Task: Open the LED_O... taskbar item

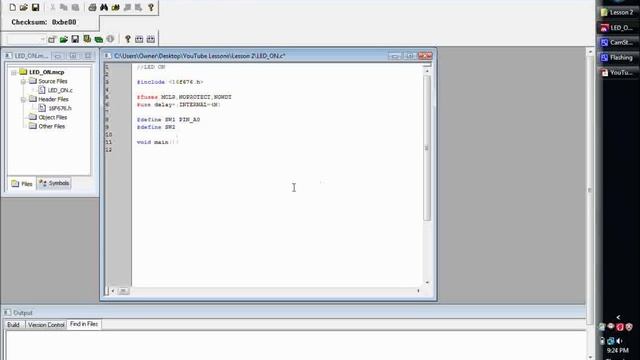Action: 617,28
